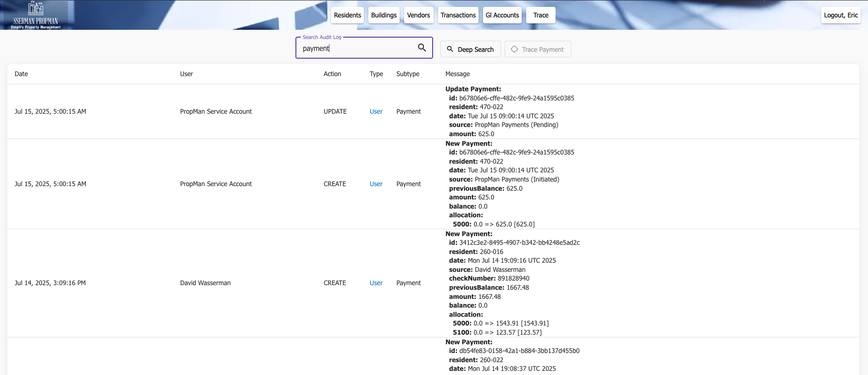The image size is (868, 375).
Task: Click User link in PropMan CREATE row
Action: tap(376, 184)
